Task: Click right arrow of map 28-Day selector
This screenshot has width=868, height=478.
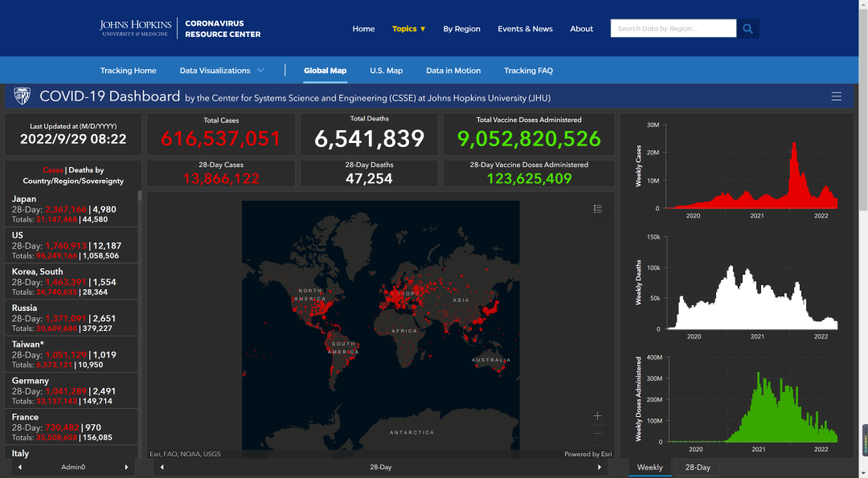Action: (599, 467)
